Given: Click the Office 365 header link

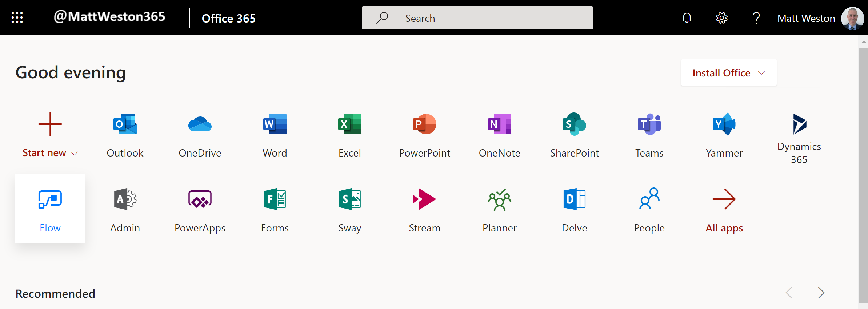Looking at the screenshot, I should 229,18.
